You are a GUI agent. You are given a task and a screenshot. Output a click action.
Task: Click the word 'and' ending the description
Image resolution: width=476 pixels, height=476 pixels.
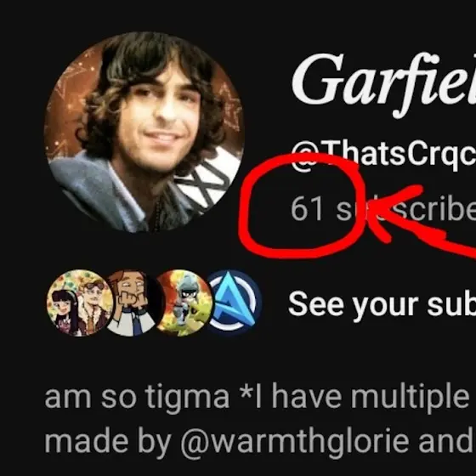tap(447, 442)
